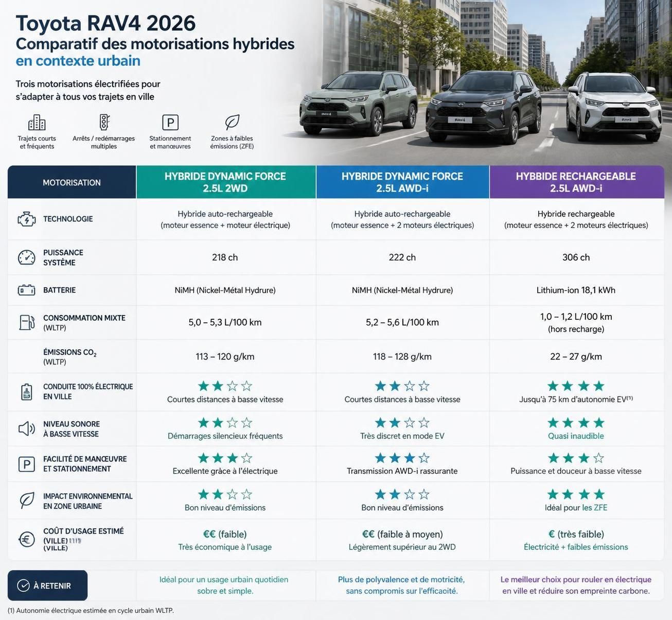Image resolution: width=672 pixels, height=620 pixels.
Task: Click the battery icon in BATTERIE row
Action: coord(27,290)
